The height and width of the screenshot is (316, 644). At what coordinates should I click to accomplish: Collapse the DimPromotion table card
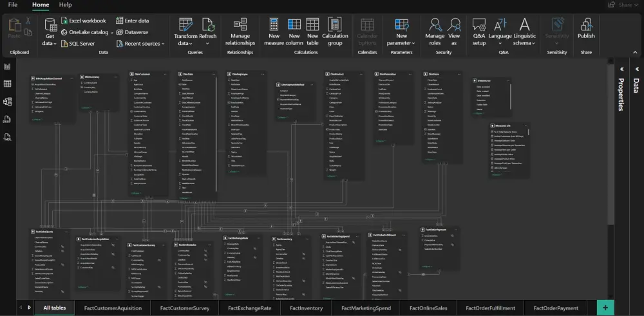tap(381, 141)
